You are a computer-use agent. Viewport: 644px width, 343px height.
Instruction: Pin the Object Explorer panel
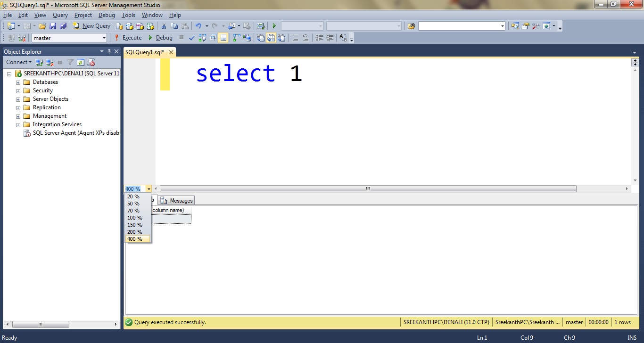[x=109, y=51]
